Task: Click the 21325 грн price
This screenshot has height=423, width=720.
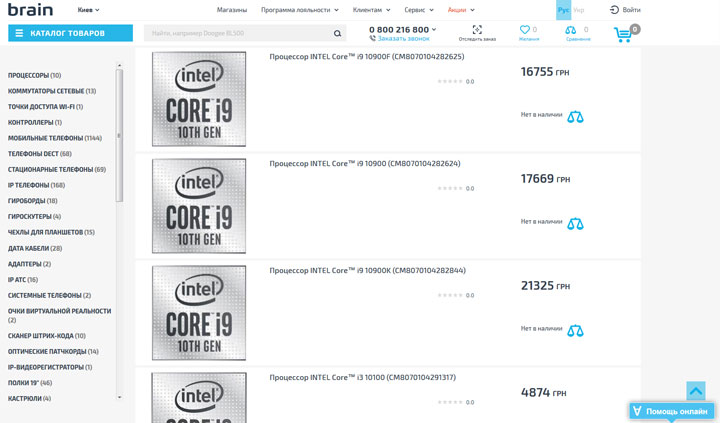Action: [546, 286]
